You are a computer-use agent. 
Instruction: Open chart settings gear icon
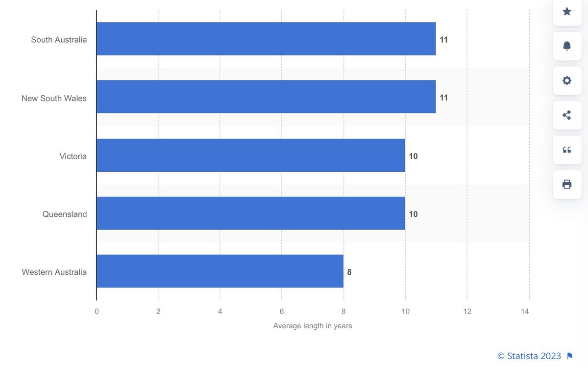(567, 80)
